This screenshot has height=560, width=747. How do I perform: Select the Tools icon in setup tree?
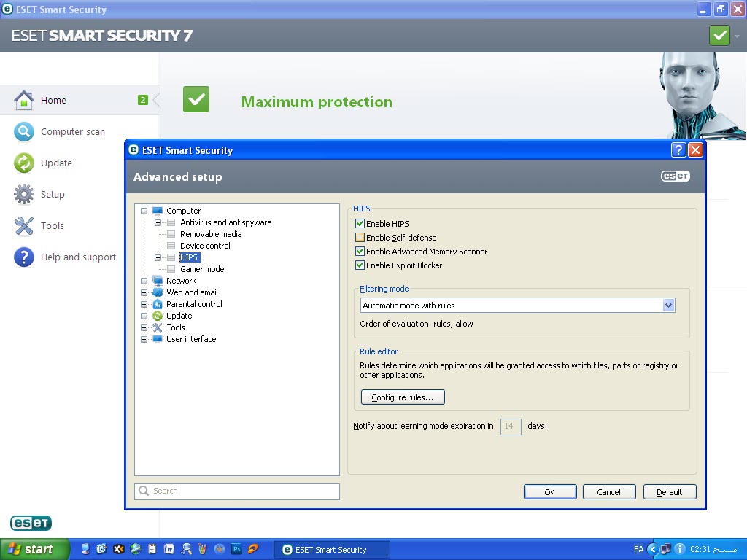click(x=158, y=327)
